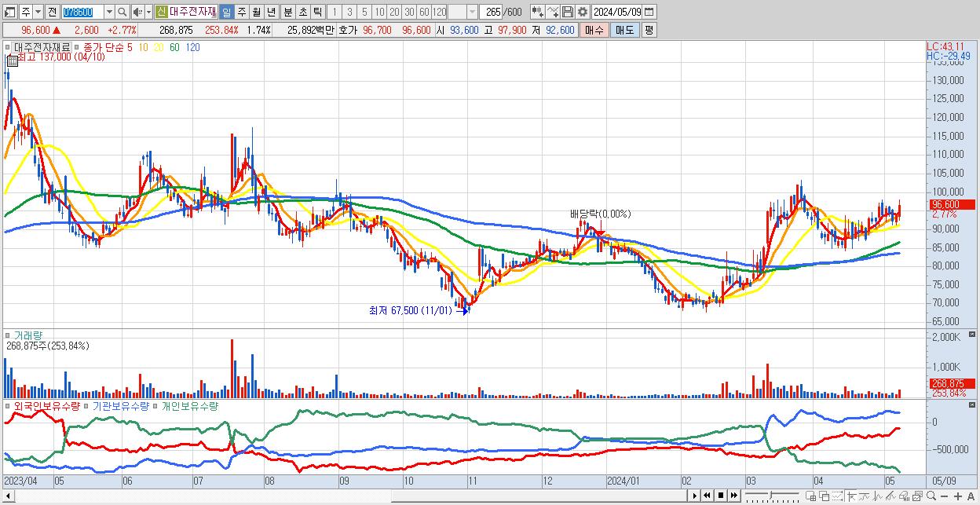This screenshot has height=505, width=980.
Task: Click the bar count field showing 265
Action: (491, 12)
